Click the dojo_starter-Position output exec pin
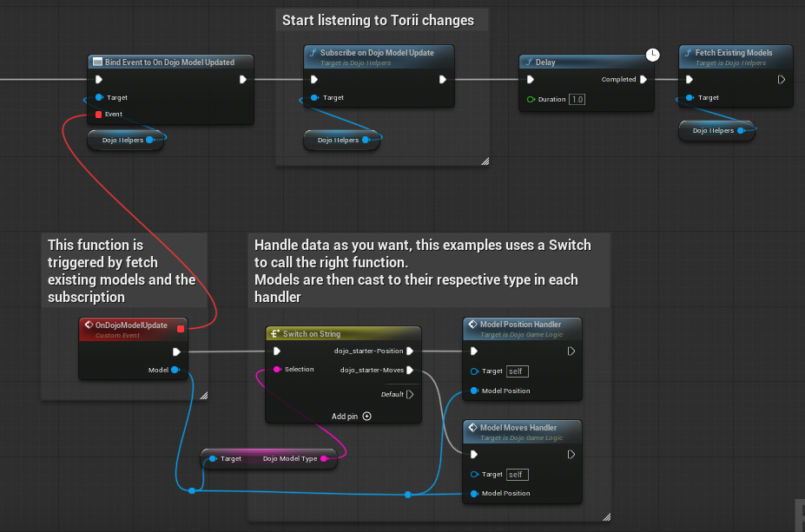 pyautogui.click(x=410, y=351)
